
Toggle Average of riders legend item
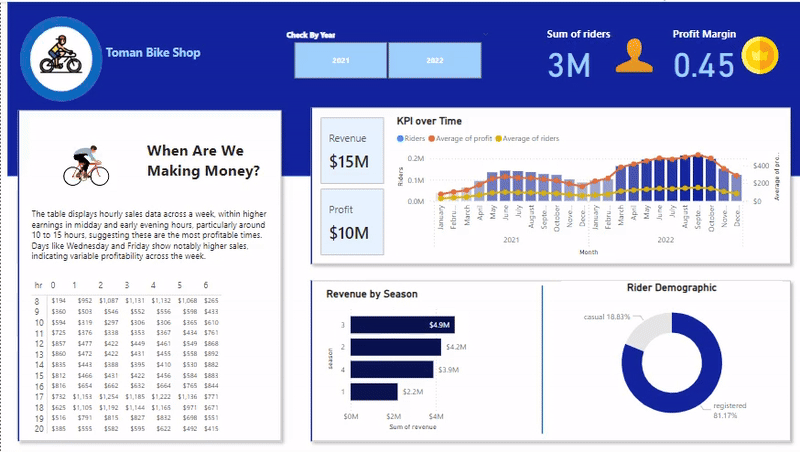pos(528,138)
